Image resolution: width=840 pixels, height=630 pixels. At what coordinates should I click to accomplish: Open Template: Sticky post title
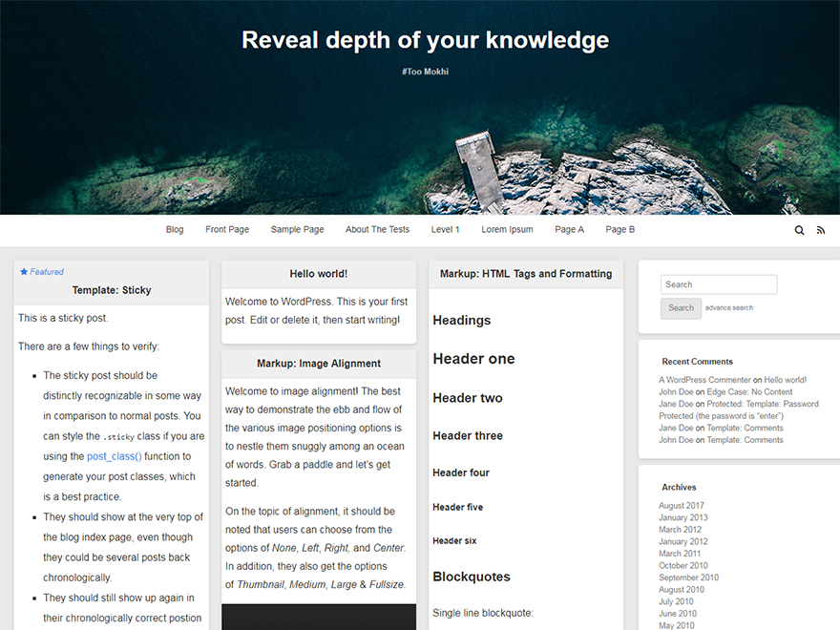[x=112, y=290]
